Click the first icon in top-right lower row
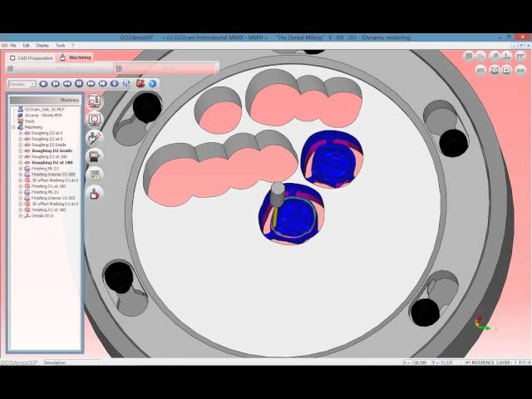The image size is (532, 399). click(x=480, y=70)
